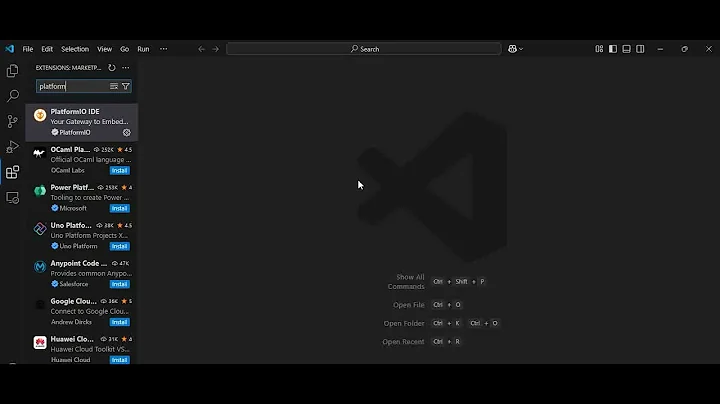The width and height of the screenshot is (720, 404).
Task: Install the Uno Platform extension
Action: (x=119, y=247)
